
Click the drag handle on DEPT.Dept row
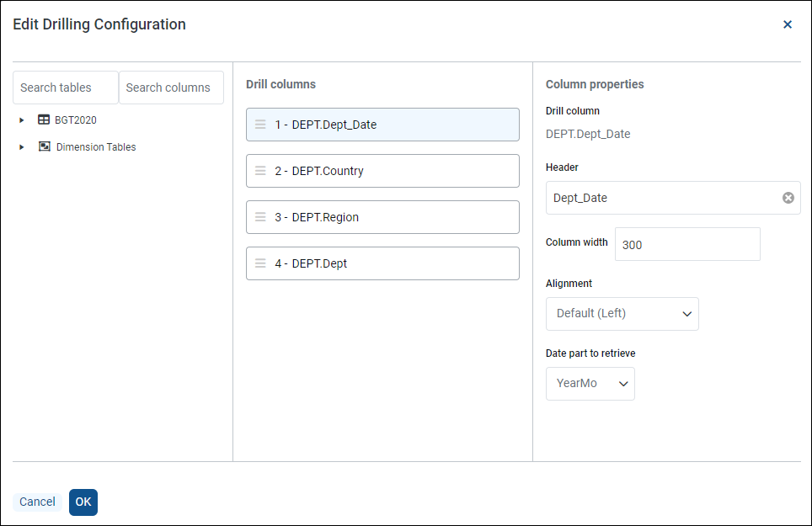click(x=260, y=263)
